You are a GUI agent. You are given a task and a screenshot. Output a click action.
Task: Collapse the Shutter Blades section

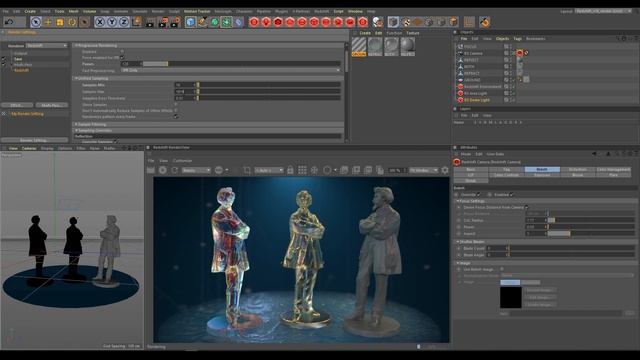458,242
